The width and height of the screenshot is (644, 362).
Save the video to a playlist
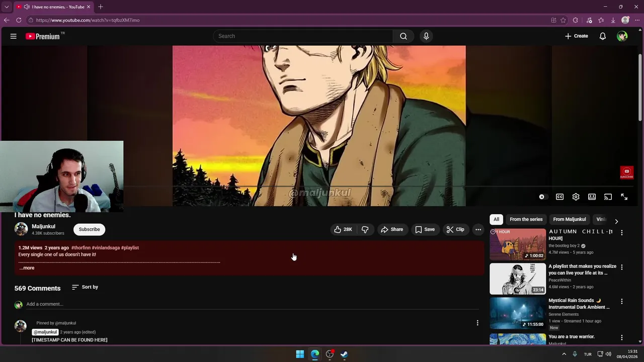coord(425,229)
